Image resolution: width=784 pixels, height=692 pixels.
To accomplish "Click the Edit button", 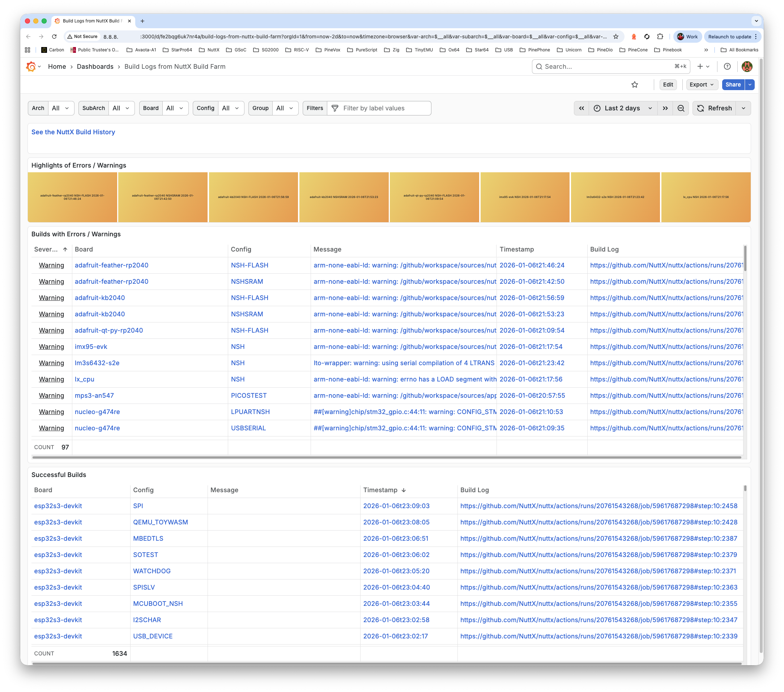I will pyautogui.click(x=668, y=84).
